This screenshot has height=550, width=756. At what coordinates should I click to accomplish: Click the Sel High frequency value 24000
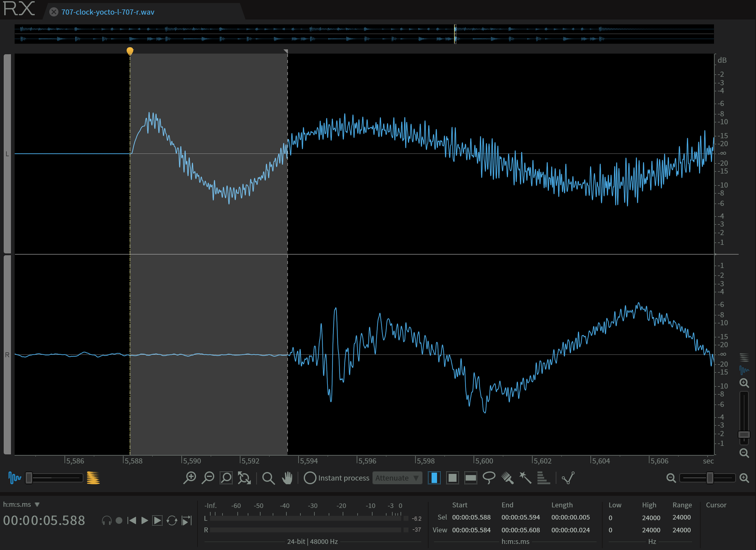(x=651, y=518)
